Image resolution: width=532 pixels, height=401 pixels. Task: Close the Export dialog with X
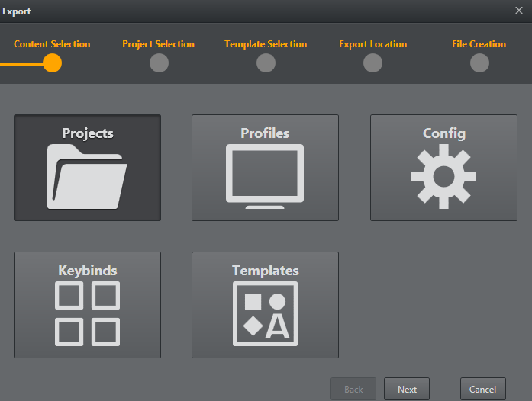pyautogui.click(x=519, y=11)
